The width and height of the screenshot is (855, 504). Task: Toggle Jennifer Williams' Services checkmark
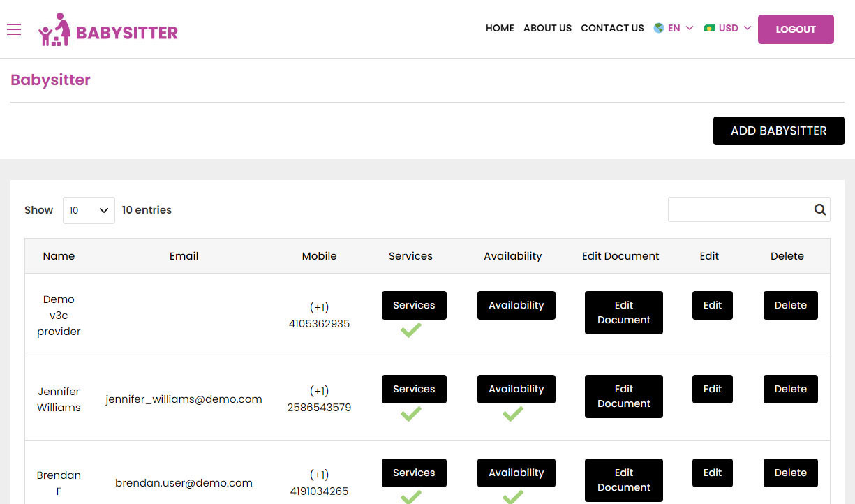pyautogui.click(x=412, y=414)
